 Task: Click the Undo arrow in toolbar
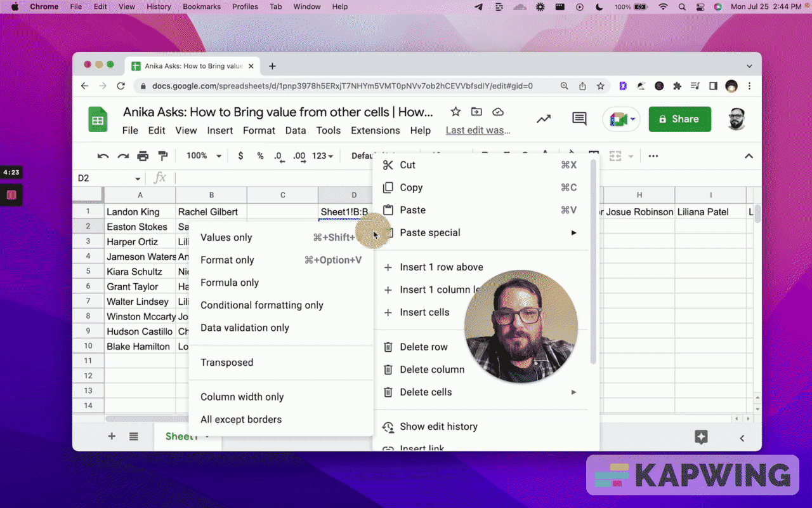point(103,156)
